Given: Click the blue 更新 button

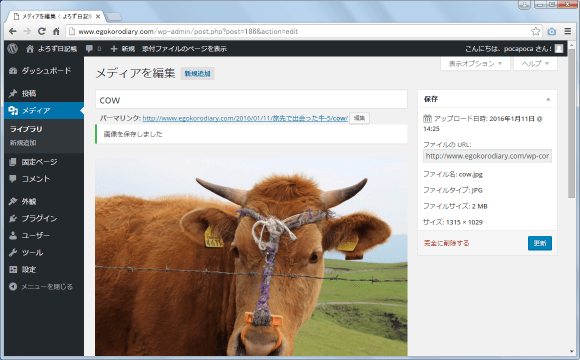Looking at the screenshot, I should pyautogui.click(x=540, y=243).
